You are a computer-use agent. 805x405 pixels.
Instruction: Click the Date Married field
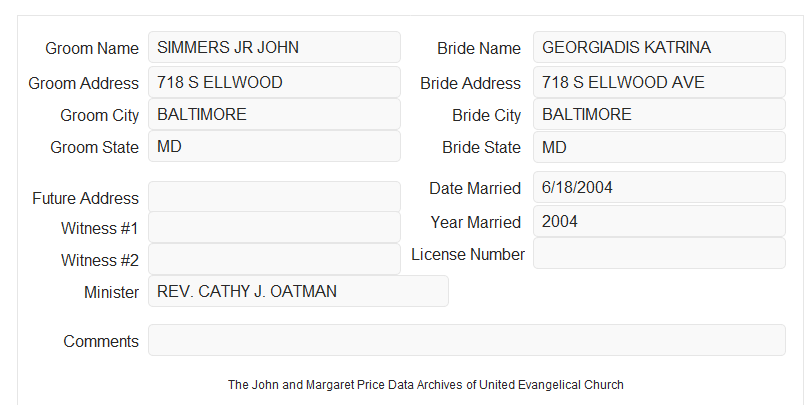click(659, 187)
